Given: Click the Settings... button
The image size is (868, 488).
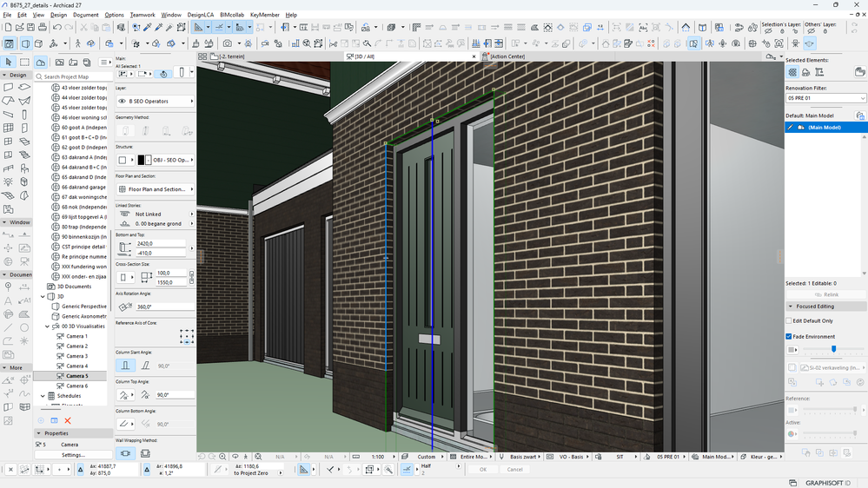Looking at the screenshot, I should click(73, 455).
